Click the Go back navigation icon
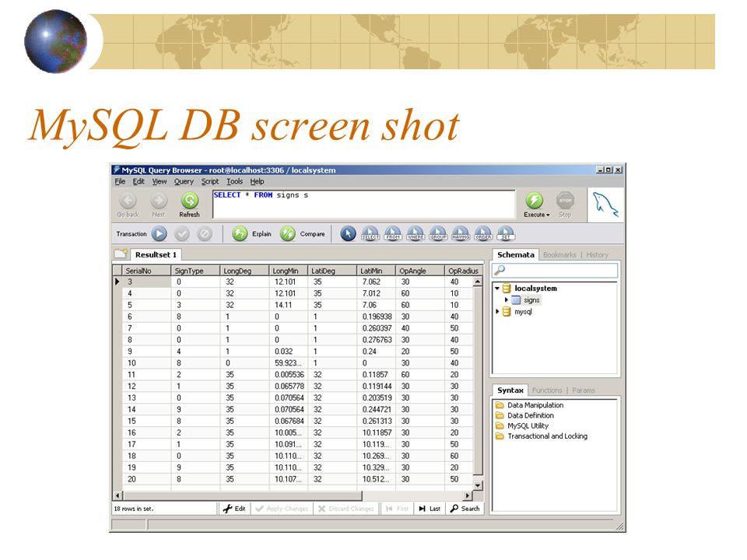This screenshot has width=747, height=560. [128, 201]
